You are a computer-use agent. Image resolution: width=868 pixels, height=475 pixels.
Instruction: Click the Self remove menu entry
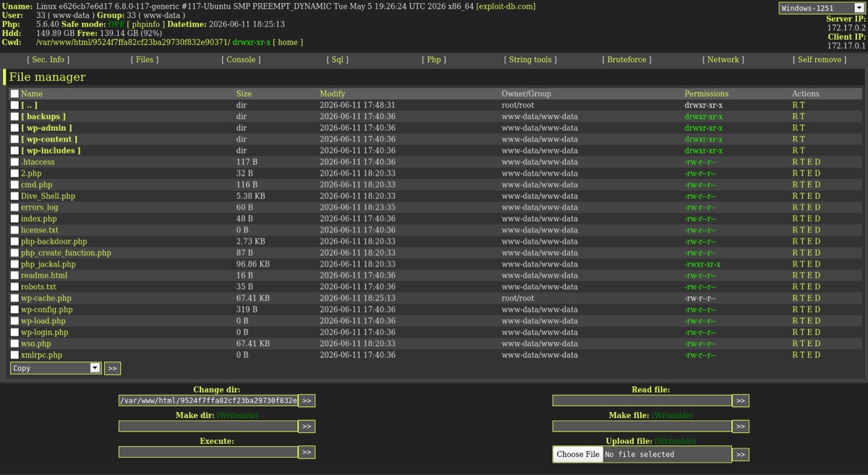coord(820,60)
